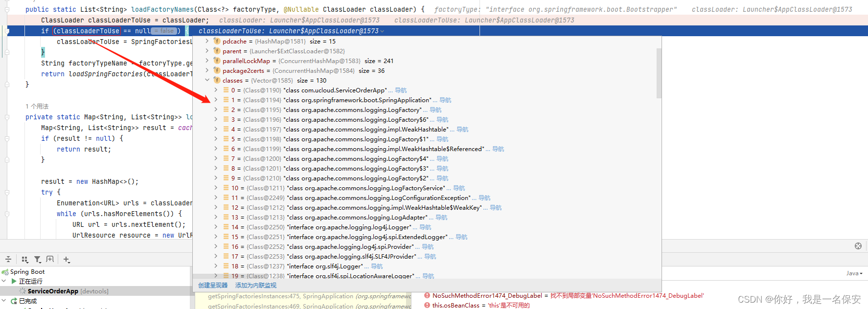Screen dimensions: 868x309
Task: Collapse the 已完成 services group
Action: click(4, 301)
